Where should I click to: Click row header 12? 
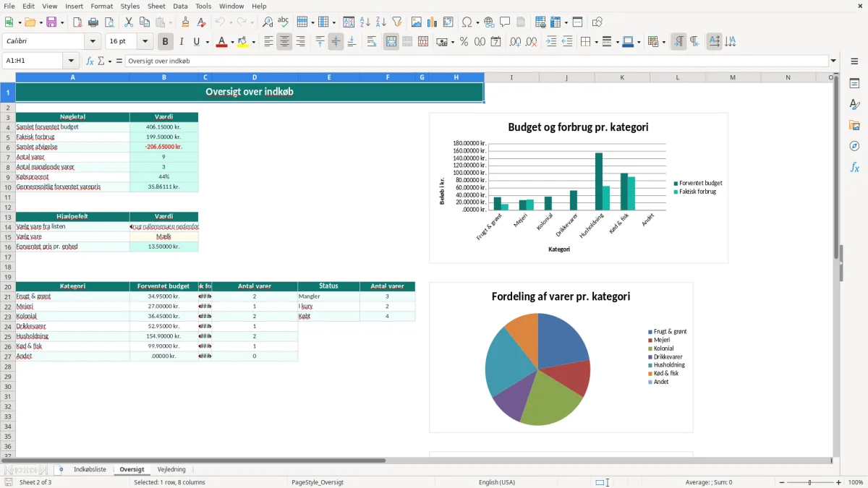8,207
